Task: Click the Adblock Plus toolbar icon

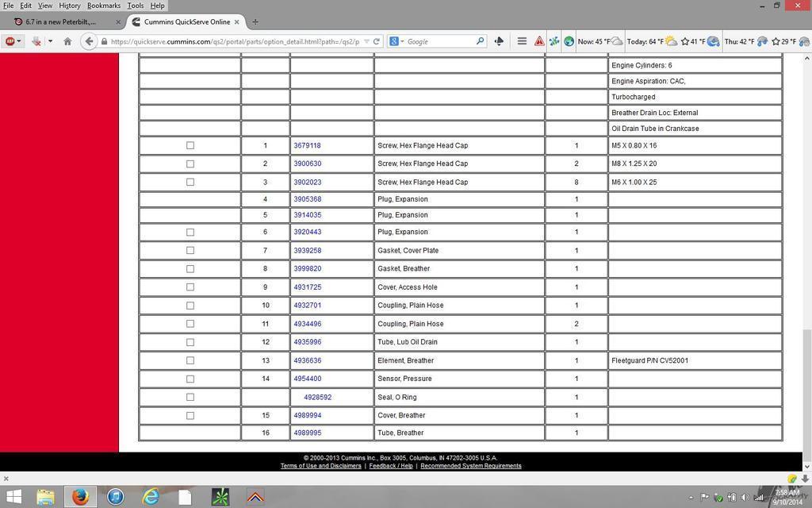Action: pos(10,41)
